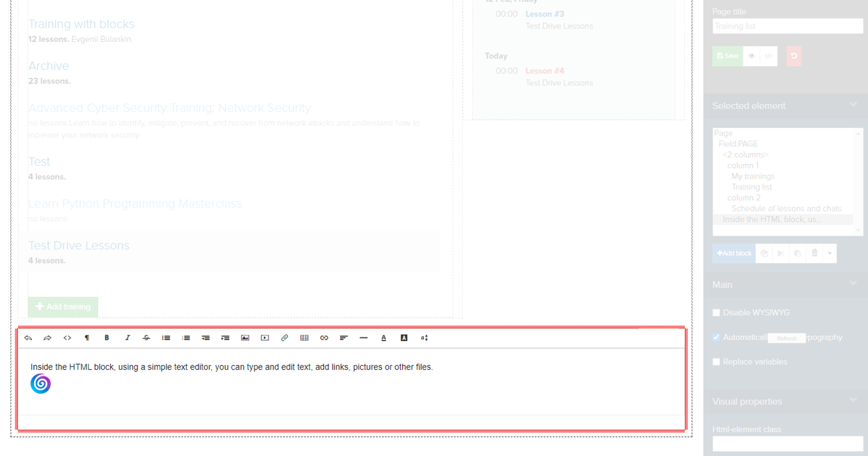Change the text background color with the boxed A
Screen dimensions: 868x456
pos(404,337)
